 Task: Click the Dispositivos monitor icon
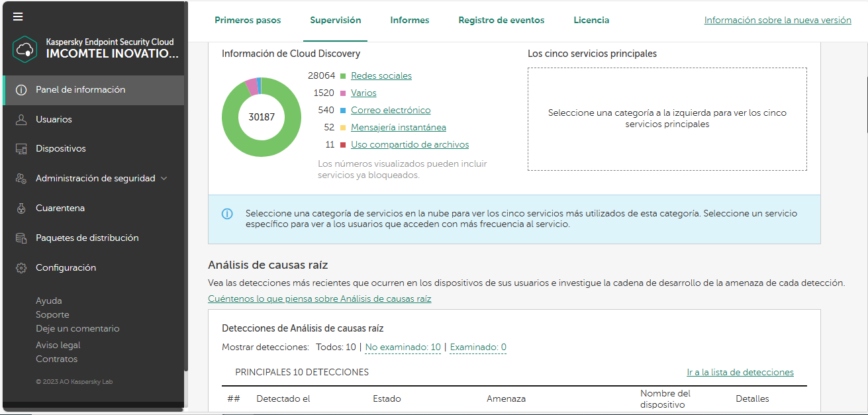coord(21,149)
